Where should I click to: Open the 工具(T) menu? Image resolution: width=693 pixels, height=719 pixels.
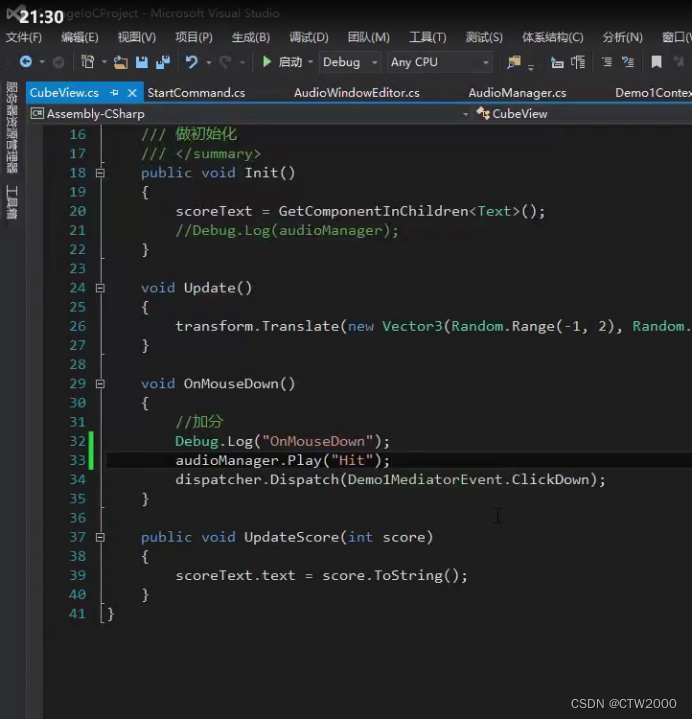pyautogui.click(x=427, y=37)
